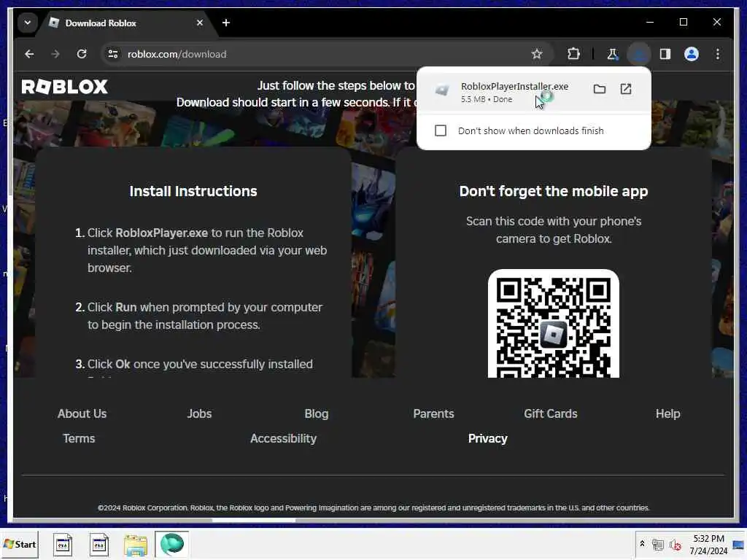
Task: Open the first document taskbar icon
Action: coord(63,544)
